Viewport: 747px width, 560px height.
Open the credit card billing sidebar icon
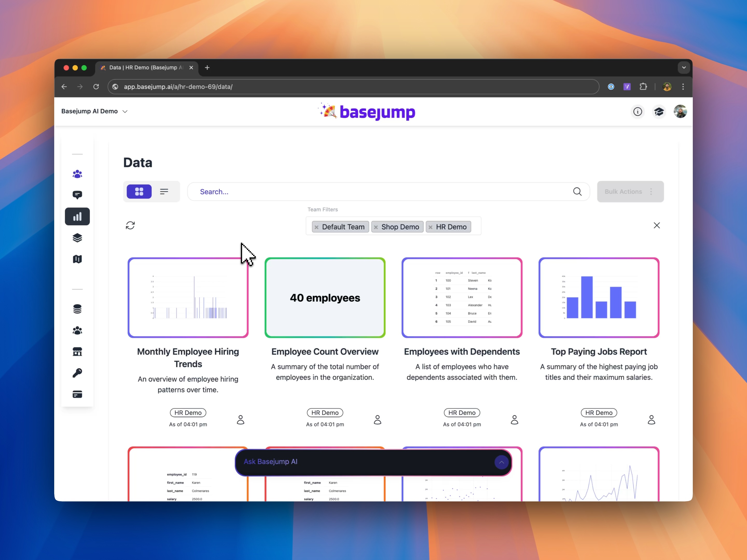coord(77,394)
